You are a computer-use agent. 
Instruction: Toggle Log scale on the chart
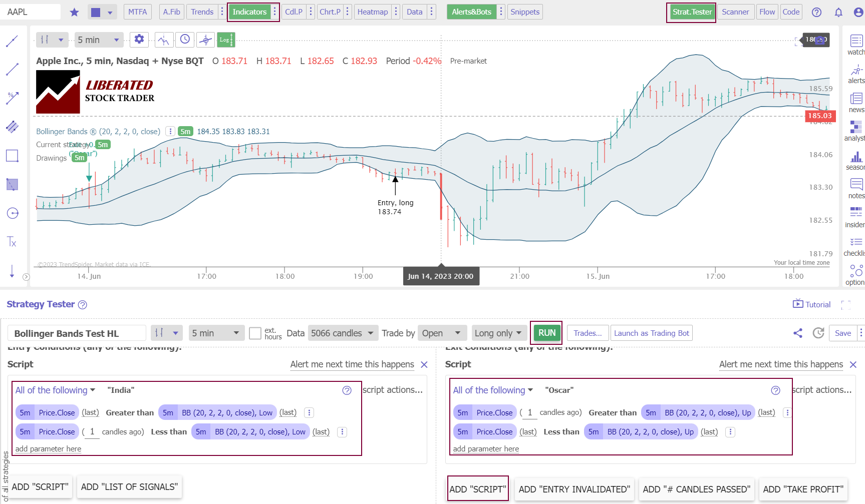[x=226, y=40]
